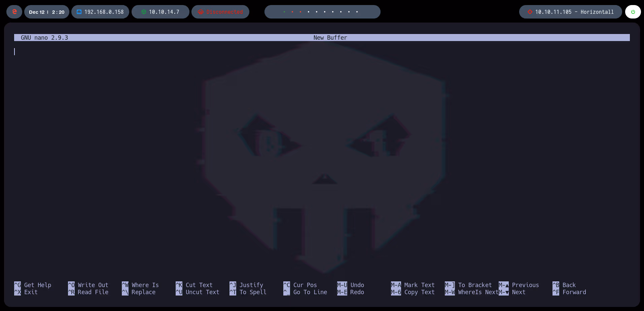Open the 10.10.11.105 Horizontall target pill
Viewport: 644px width, 311px height.
(x=570, y=11)
